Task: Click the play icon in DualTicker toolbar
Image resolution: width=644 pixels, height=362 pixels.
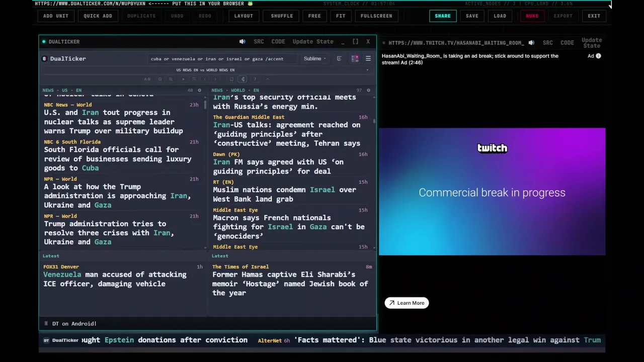Action: [183, 79]
